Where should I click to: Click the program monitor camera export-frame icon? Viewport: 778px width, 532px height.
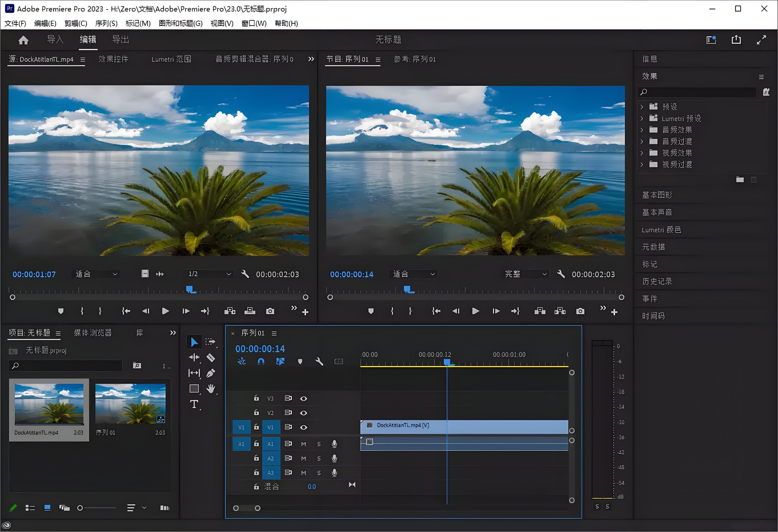click(580, 311)
